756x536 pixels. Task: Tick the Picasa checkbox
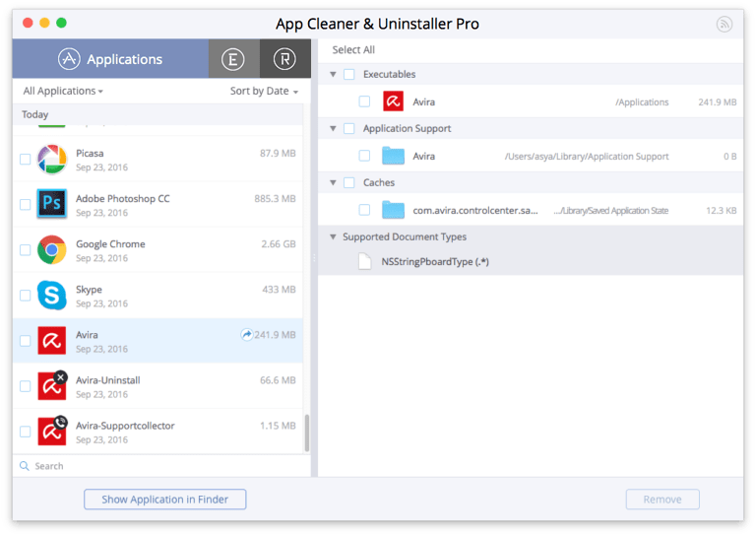click(x=25, y=160)
